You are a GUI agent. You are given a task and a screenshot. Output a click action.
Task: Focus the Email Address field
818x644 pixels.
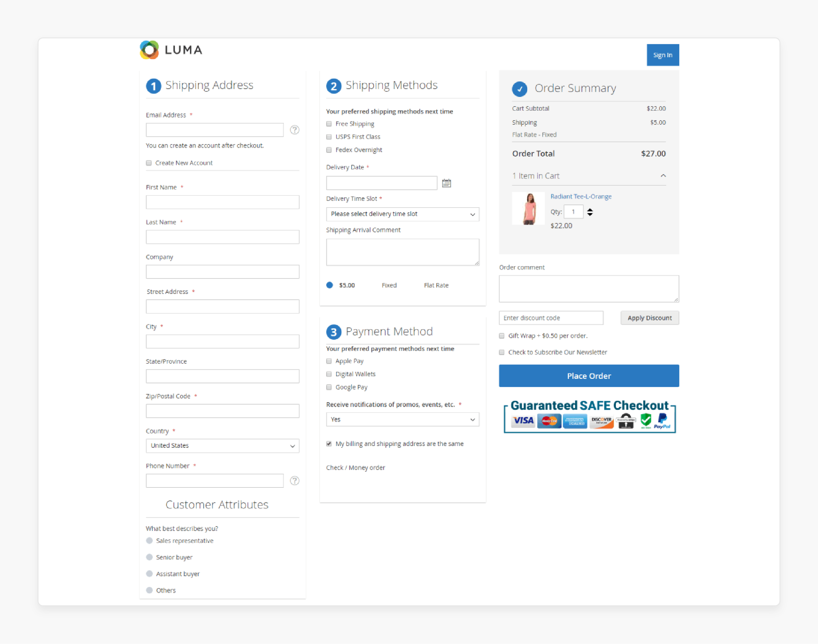coord(215,130)
